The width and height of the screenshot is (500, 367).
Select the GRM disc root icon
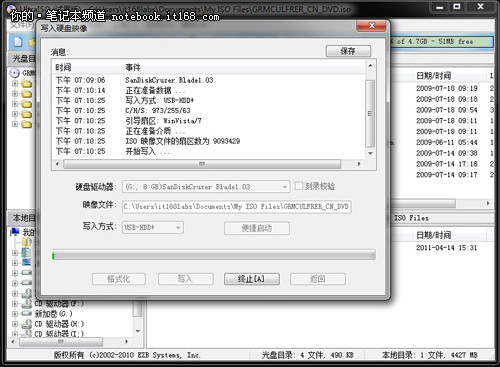(x=15, y=73)
